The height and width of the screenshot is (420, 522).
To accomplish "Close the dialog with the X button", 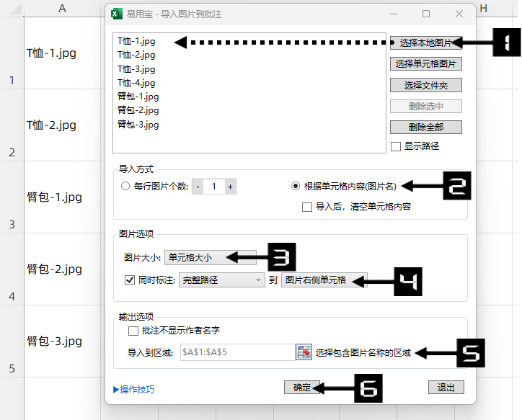I will point(459,14).
